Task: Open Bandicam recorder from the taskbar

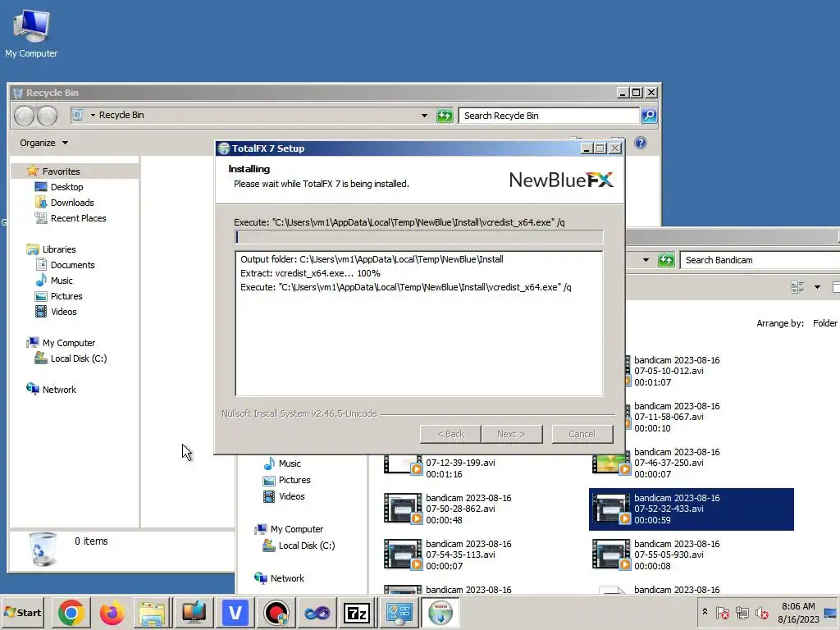Action: 276,613
